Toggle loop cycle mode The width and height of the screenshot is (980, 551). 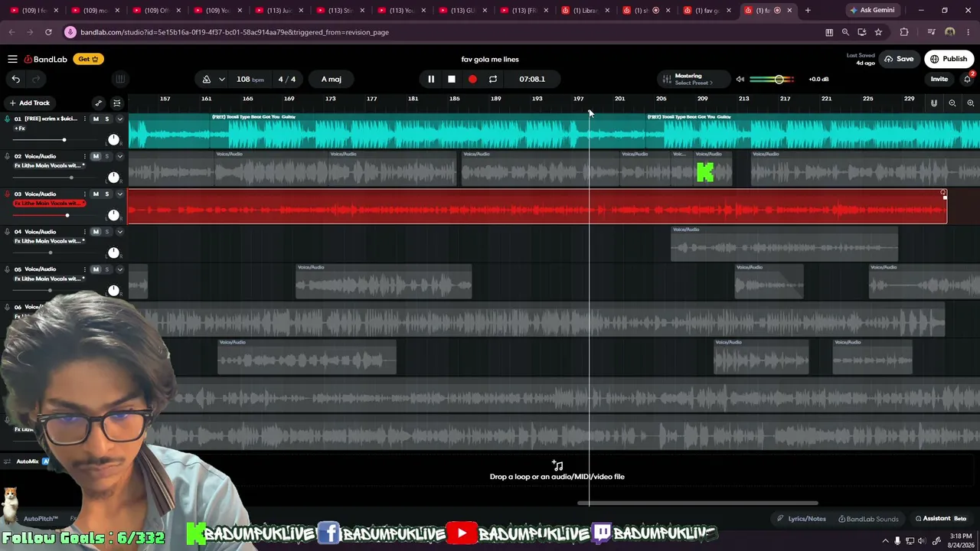493,79
